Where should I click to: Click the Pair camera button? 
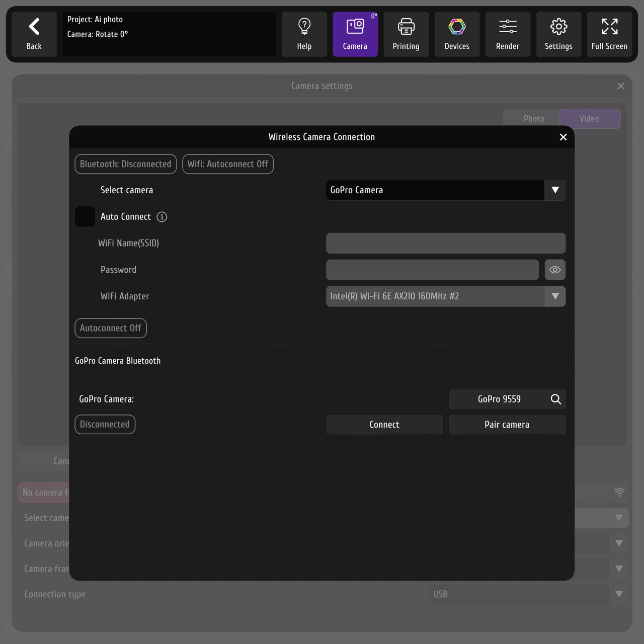507,425
